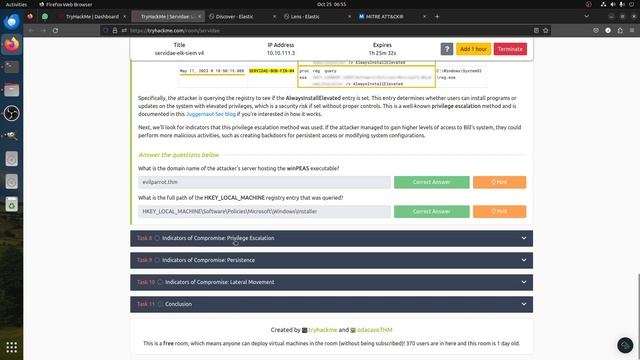Image resolution: width=640 pixels, height=360 pixels.
Task: Click the IP address 10.10.111.3
Action: [x=281, y=53]
